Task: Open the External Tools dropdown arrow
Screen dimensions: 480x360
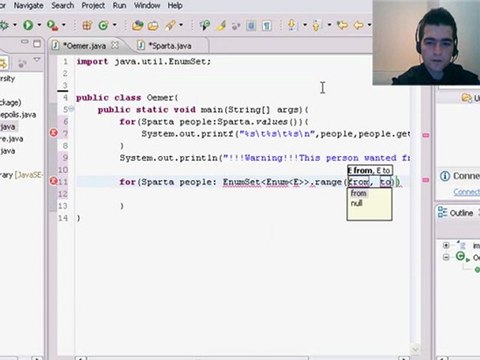Action: [63, 25]
